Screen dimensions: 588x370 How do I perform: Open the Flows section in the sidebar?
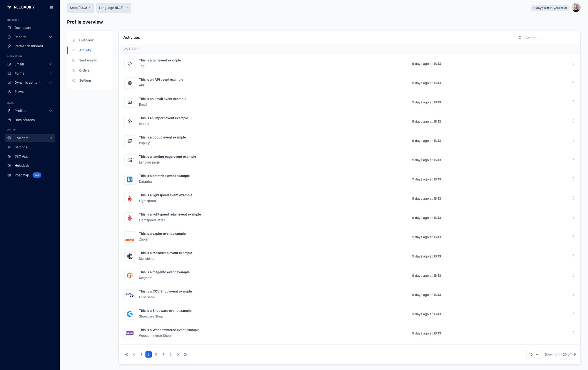(19, 91)
